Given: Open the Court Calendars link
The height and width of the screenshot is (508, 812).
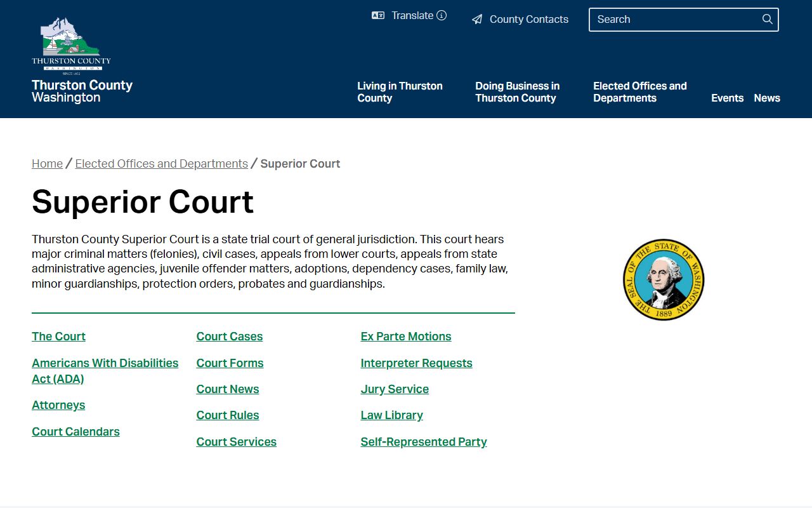Looking at the screenshot, I should coord(75,432).
